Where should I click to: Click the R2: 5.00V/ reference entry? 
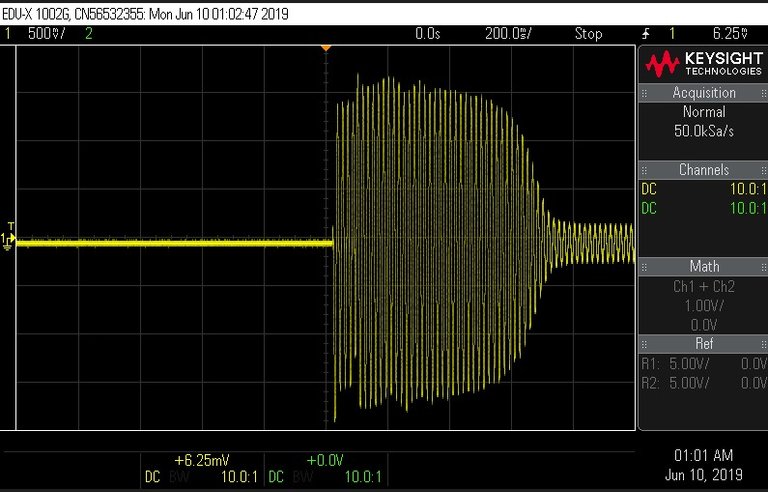675,383
